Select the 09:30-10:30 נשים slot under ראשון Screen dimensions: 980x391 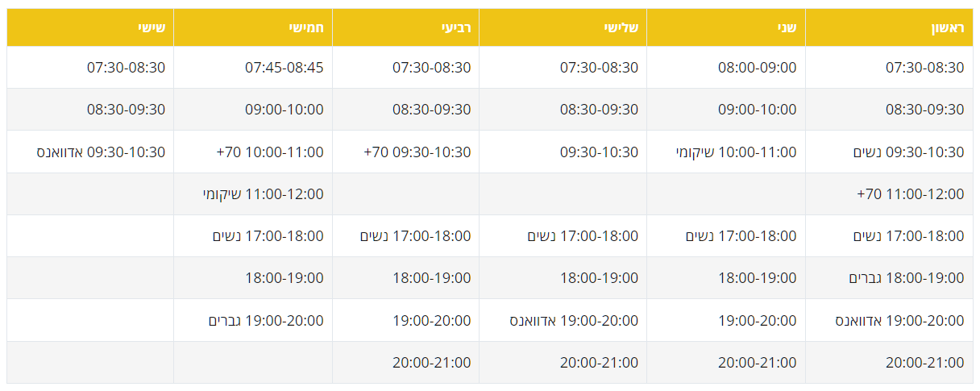pyautogui.click(x=908, y=152)
